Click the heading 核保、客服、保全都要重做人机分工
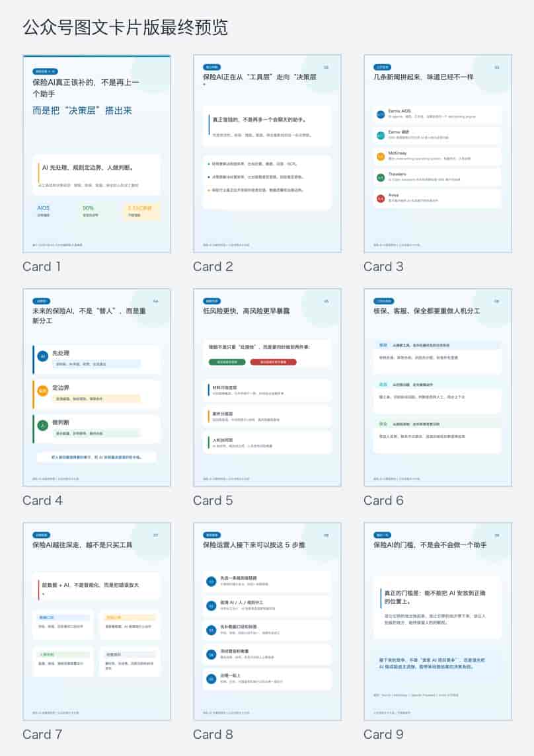The width and height of the screenshot is (534, 756). pyautogui.click(x=426, y=311)
